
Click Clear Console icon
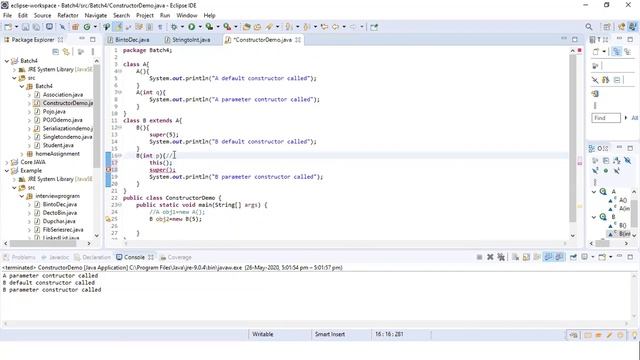(x=516, y=257)
